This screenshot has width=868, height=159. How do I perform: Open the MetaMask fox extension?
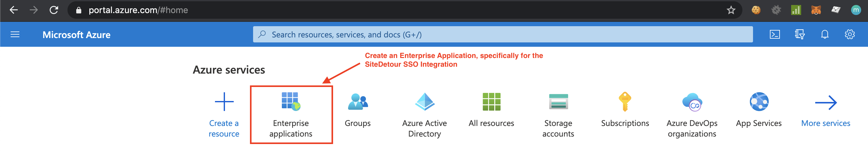tap(816, 10)
